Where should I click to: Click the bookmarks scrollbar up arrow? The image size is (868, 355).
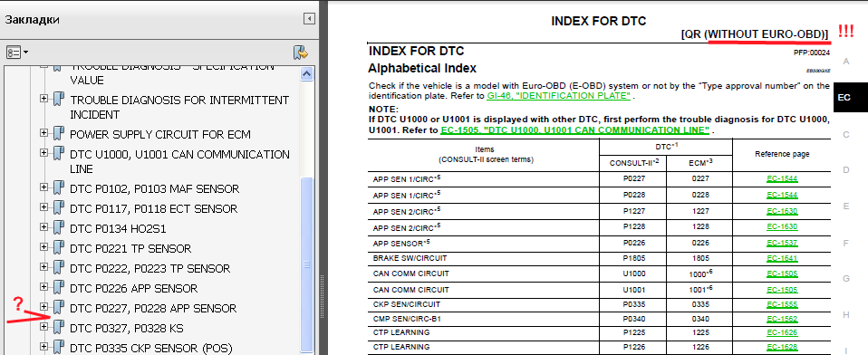pos(306,74)
